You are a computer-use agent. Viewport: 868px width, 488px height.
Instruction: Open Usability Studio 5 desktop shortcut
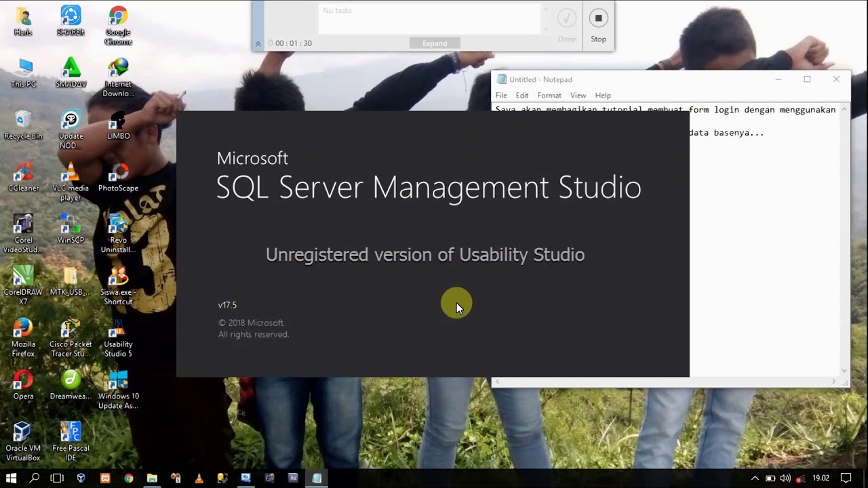coord(118,339)
